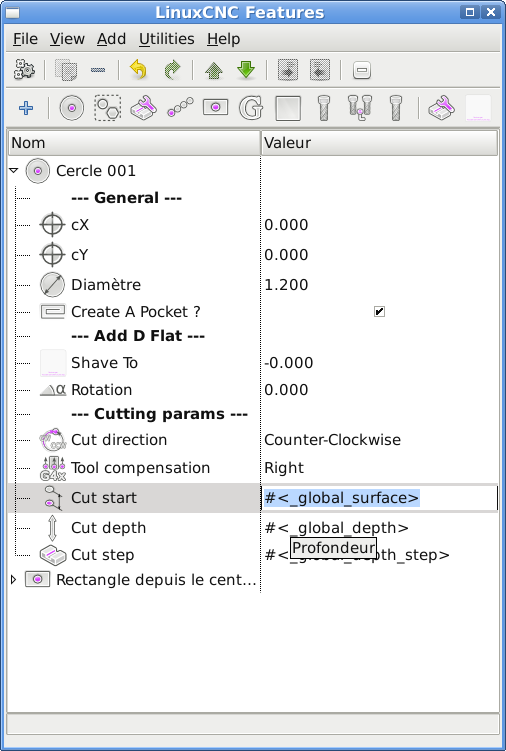Move feature up with green up arrow
506x751 pixels.
click(x=214, y=70)
